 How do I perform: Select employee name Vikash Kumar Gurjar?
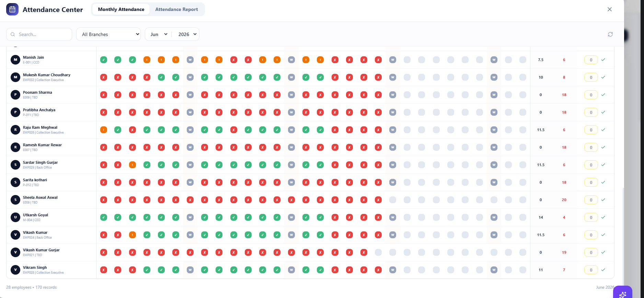point(41,250)
